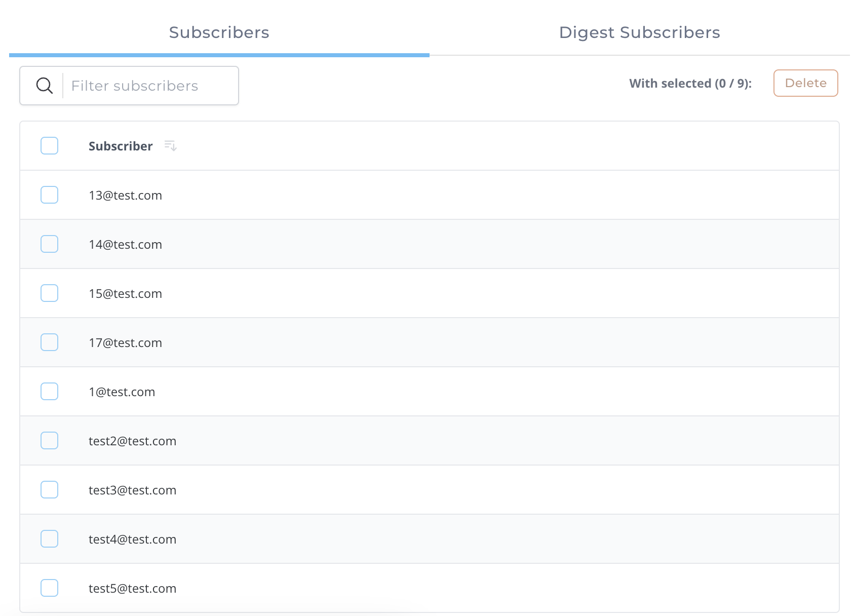Click the With selected counter text
The image size is (853, 616).
pos(690,83)
